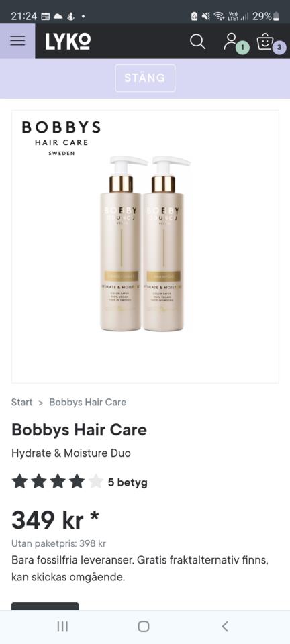This screenshot has height=644, width=290.
Task: Open Bobbys Hair Care breadcrumb link
Action: click(87, 402)
